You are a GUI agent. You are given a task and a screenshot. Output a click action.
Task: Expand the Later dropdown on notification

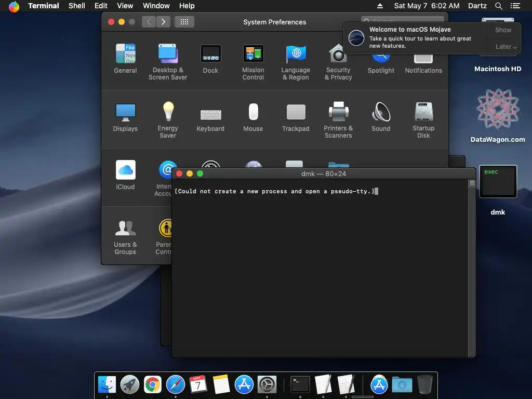506,46
